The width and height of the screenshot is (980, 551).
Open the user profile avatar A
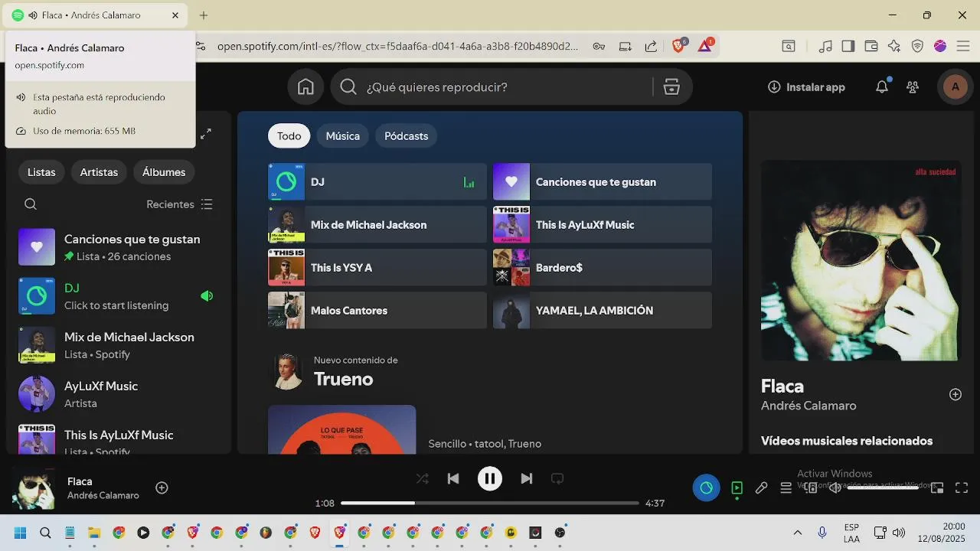[x=955, y=87]
